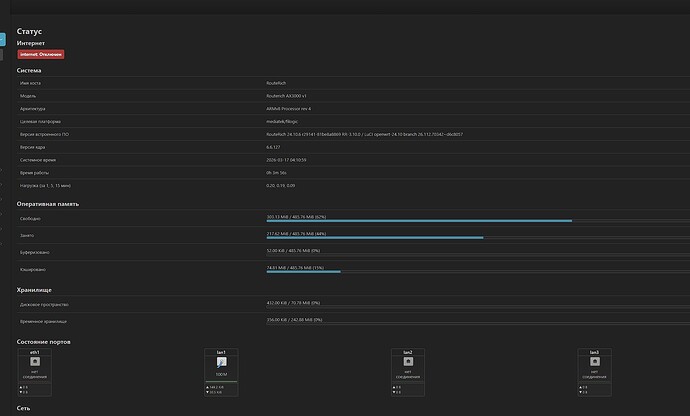Select the 'Оперативная память' section heading

(x=48, y=204)
